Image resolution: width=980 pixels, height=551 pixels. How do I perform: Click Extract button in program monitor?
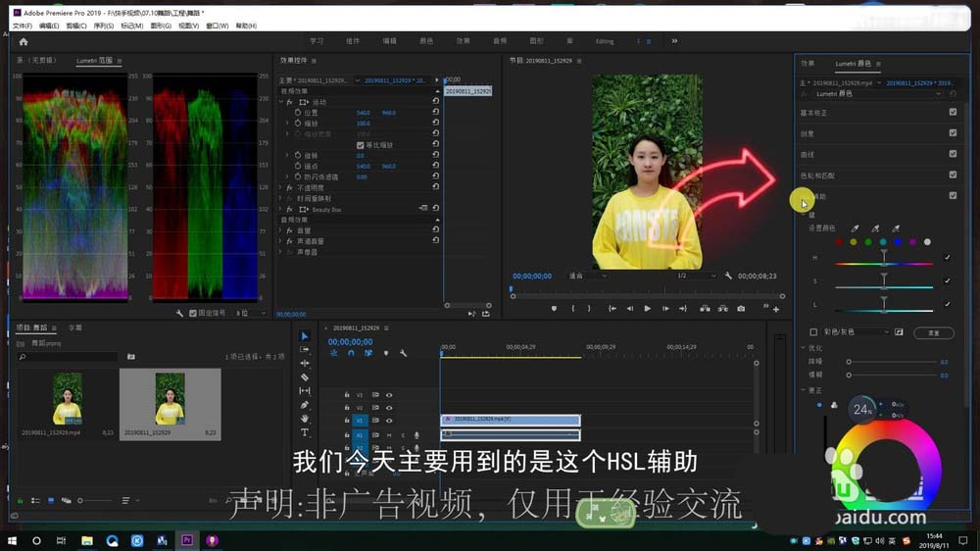722,308
